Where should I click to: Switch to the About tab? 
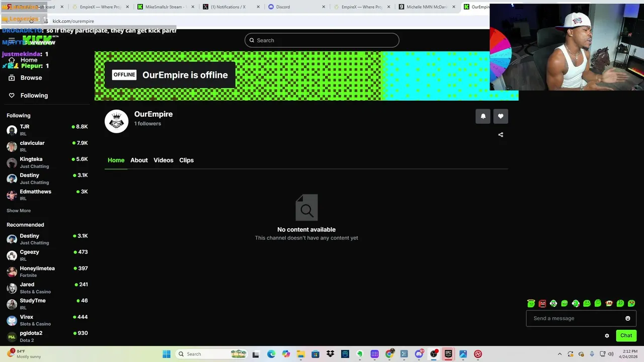coord(139,160)
